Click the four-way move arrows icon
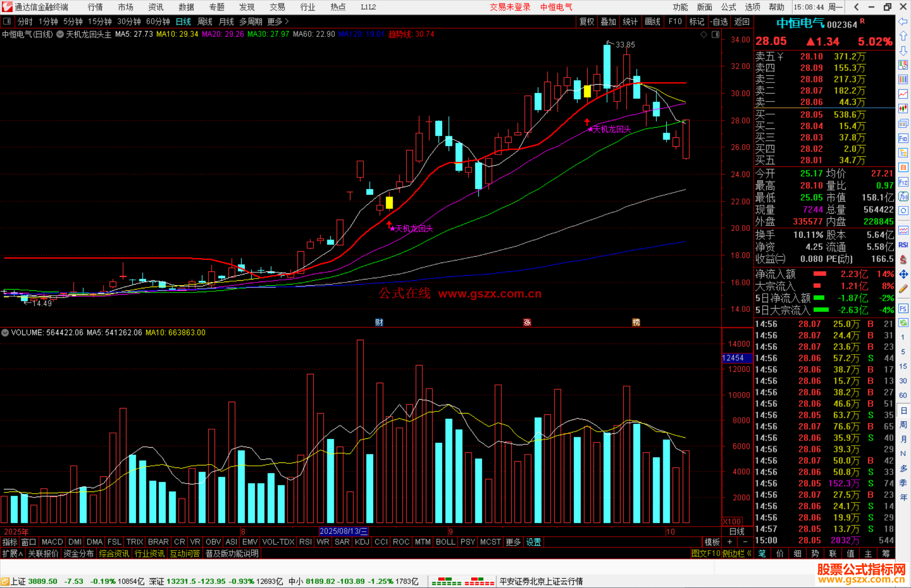911x588 pixels. coord(903,274)
